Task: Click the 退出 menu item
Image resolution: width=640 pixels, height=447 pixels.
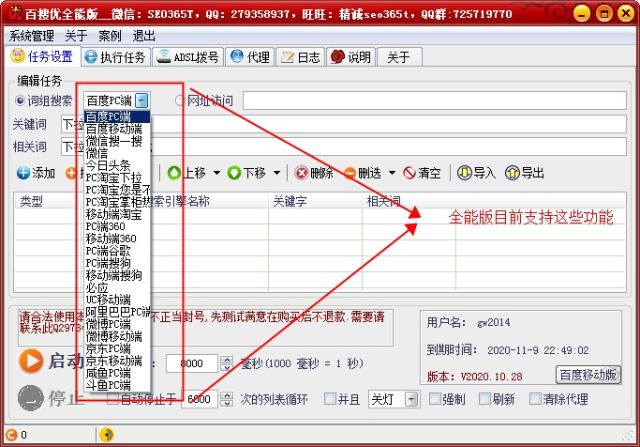Action: point(144,36)
